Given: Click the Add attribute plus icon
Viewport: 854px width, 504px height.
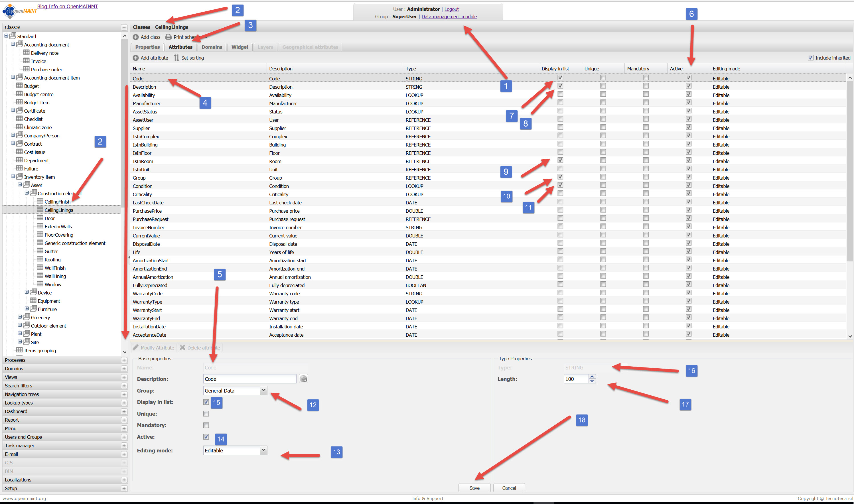Looking at the screenshot, I should tap(135, 58).
